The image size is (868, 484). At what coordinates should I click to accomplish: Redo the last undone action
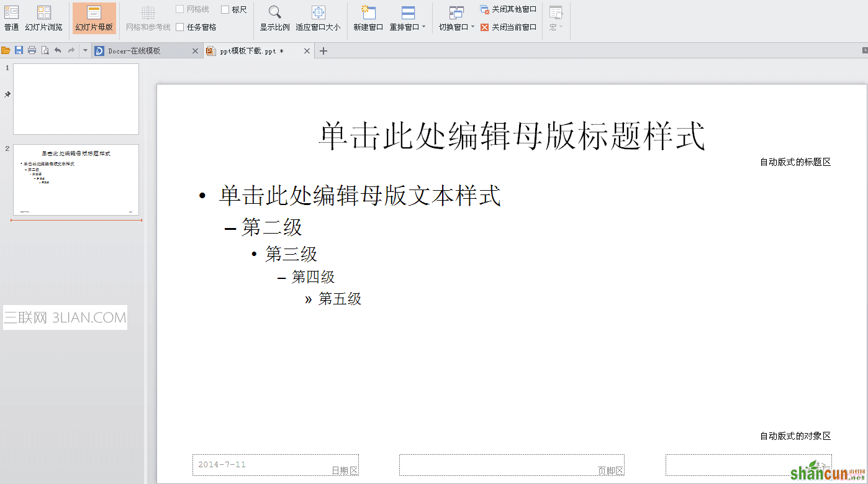[71, 50]
